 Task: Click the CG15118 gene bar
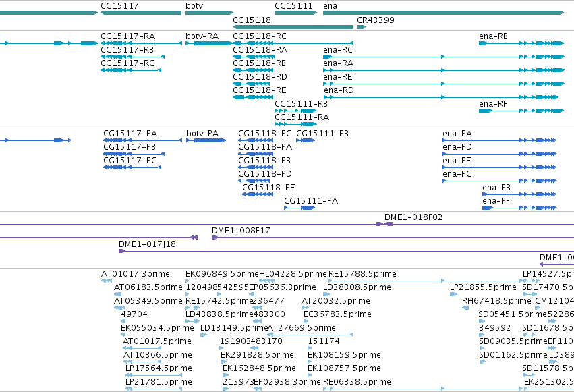click(x=293, y=27)
